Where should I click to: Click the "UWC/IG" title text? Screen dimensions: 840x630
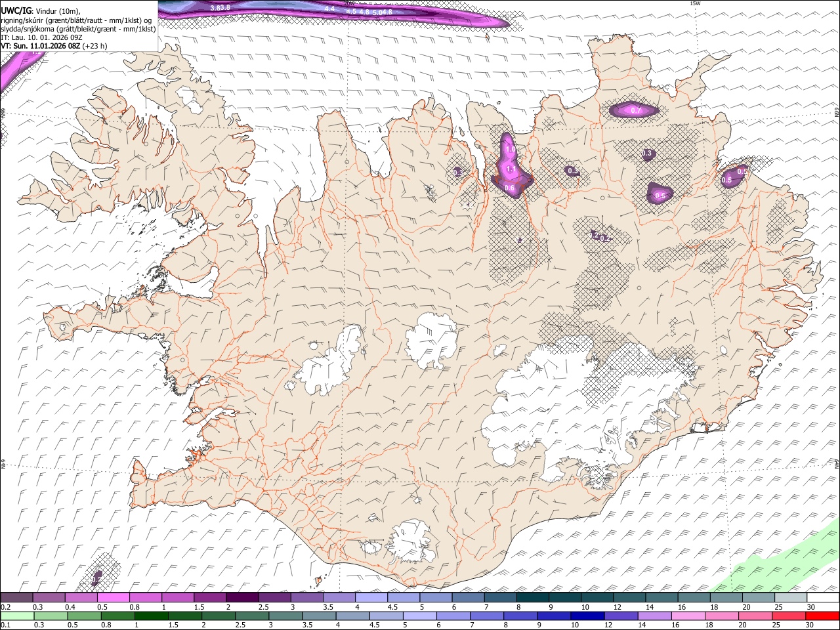tap(16, 10)
